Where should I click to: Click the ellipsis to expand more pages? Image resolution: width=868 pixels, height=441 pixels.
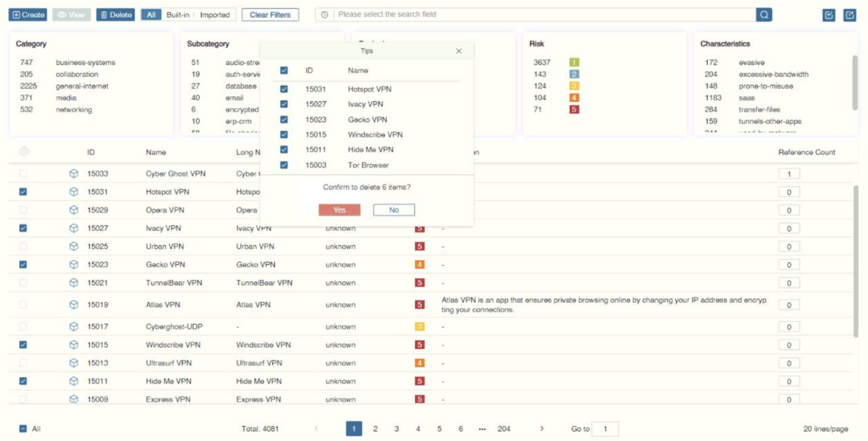pyautogui.click(x=482, y=429)
